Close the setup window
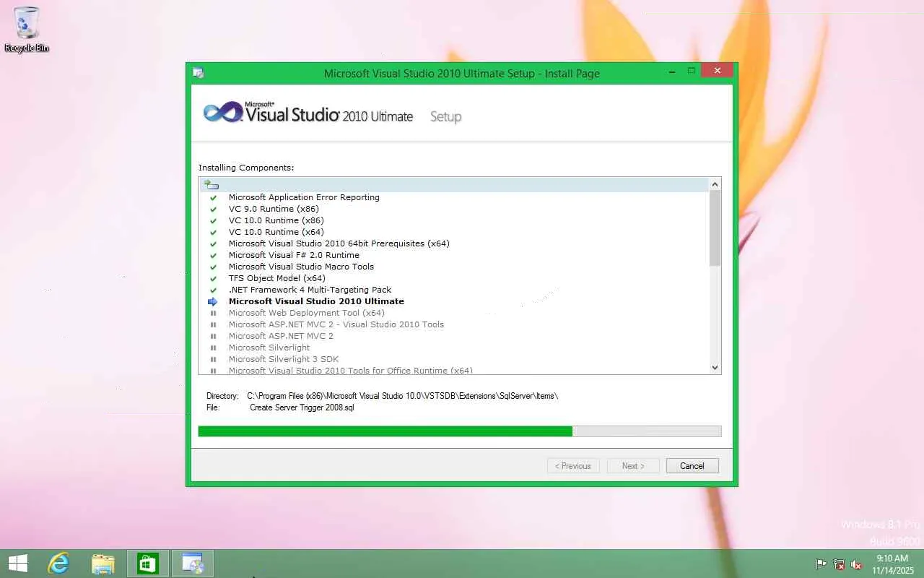Screen dimensions: 924x578 pos(717,71)
